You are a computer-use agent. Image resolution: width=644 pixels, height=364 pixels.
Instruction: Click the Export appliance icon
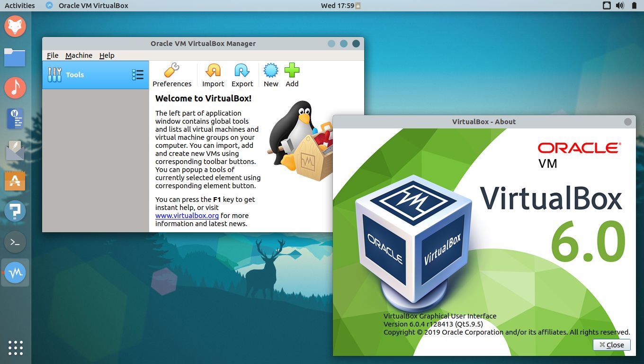click(x=242, y=71)
